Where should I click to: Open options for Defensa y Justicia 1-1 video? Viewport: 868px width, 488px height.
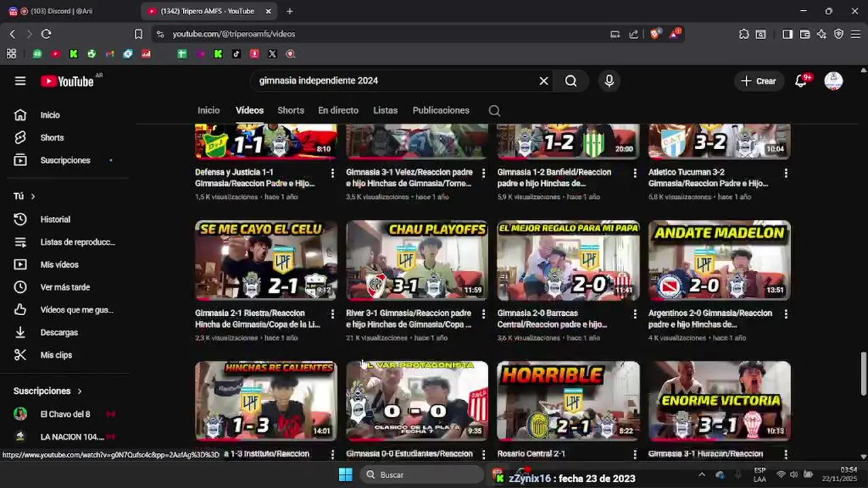(x=332, y=174)
